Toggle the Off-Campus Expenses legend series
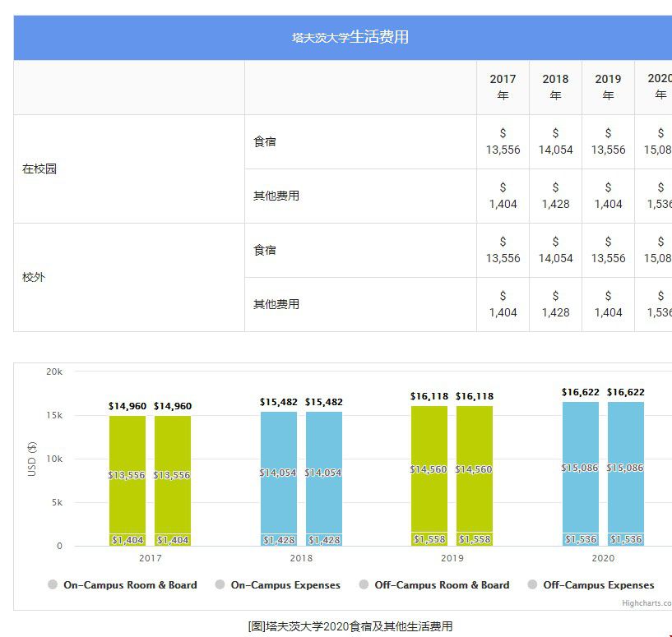The image size is (672, 637). coord(591,584)
